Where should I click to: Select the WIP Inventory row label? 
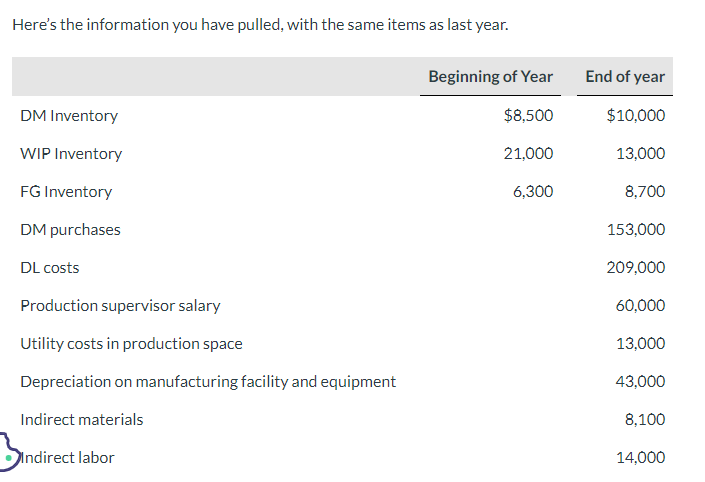pyautogui.click(x=71, y=154)
